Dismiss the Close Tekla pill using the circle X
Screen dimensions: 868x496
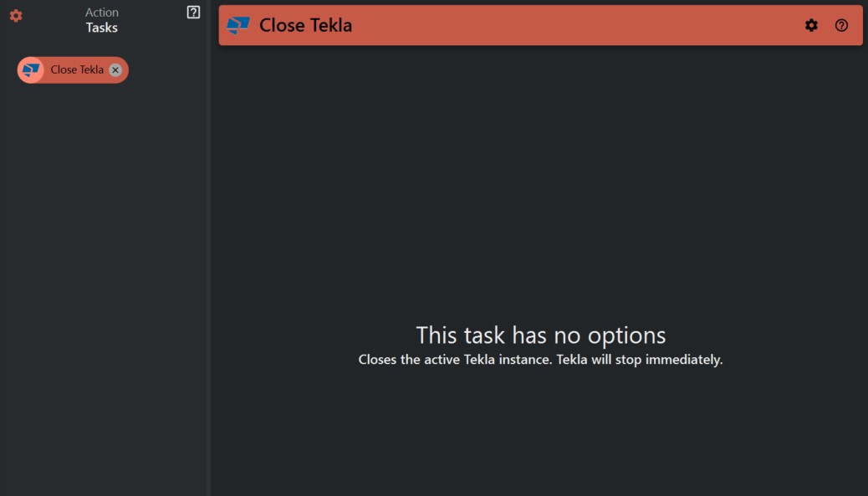[115, 69]
